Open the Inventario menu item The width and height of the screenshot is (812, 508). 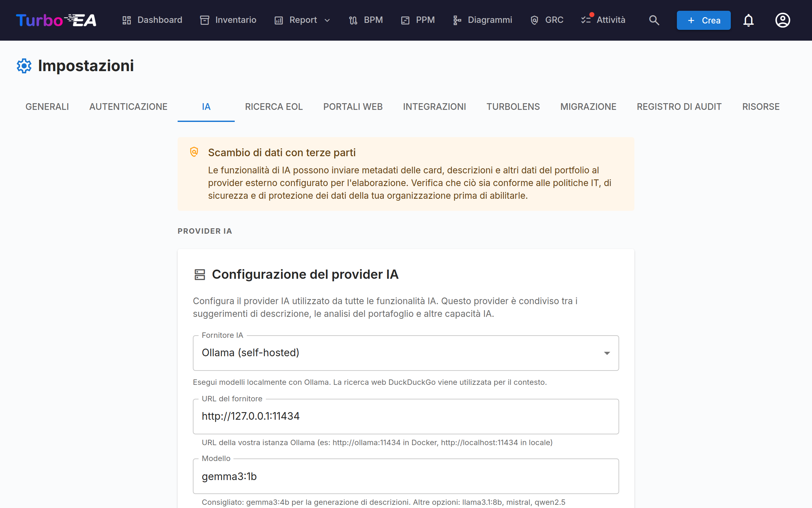click(x=228, y=20)
